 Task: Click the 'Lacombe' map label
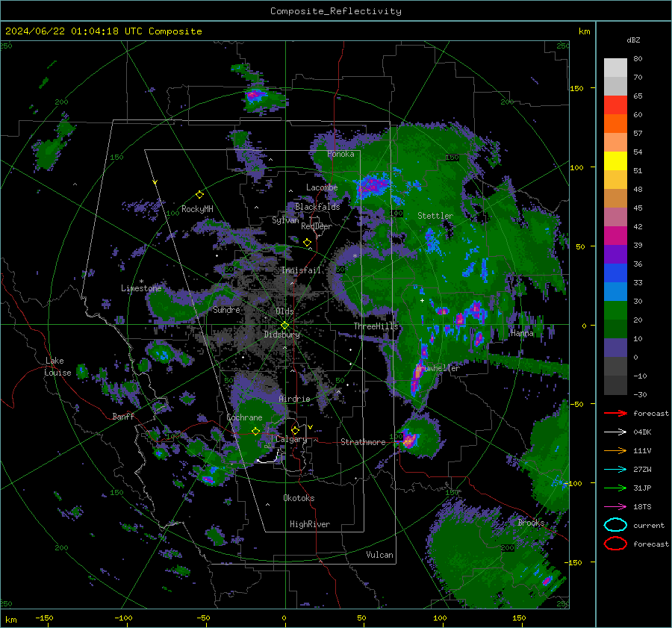point(322,187)
